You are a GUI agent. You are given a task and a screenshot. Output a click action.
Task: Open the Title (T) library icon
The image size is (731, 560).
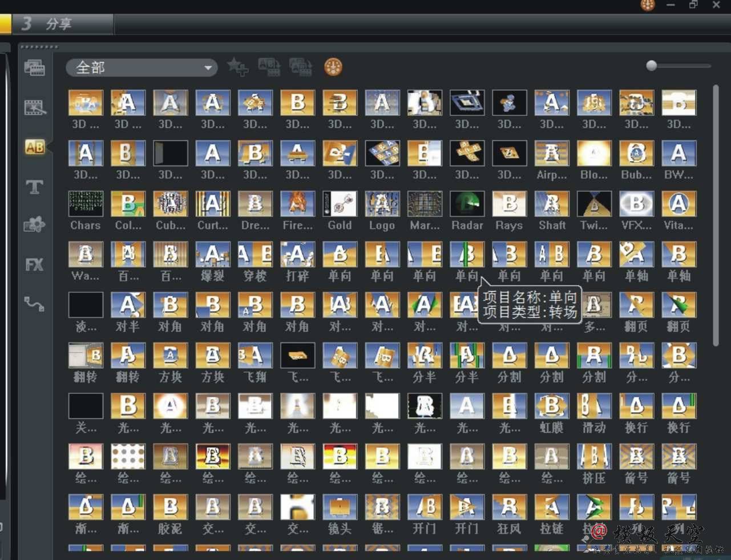[x=34, y=187]
